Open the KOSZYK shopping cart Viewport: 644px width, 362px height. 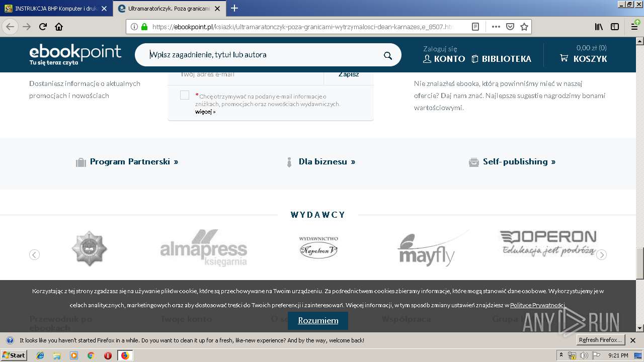(583, 59)
